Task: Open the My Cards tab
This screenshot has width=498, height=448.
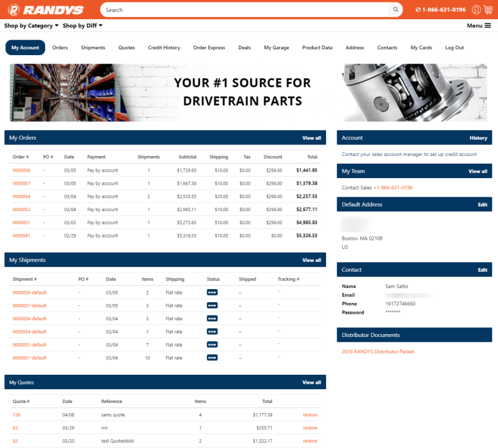Action: (421, 47)
